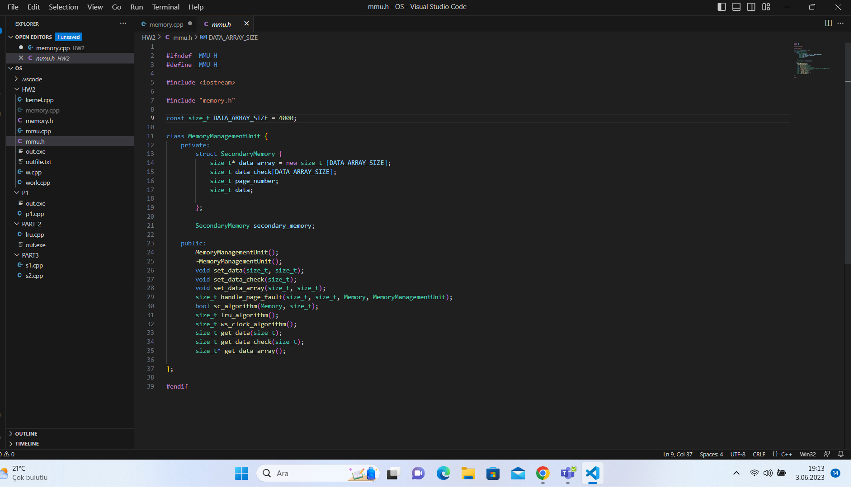Open w.cpp in the explorer
The image size is (868, 488).
[x=33, y=172]
